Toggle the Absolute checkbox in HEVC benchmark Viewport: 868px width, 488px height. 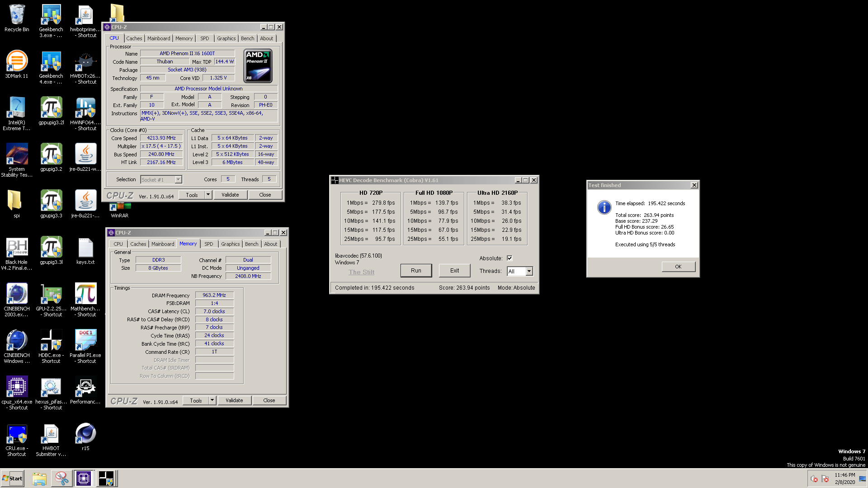(x=509, y=258)
